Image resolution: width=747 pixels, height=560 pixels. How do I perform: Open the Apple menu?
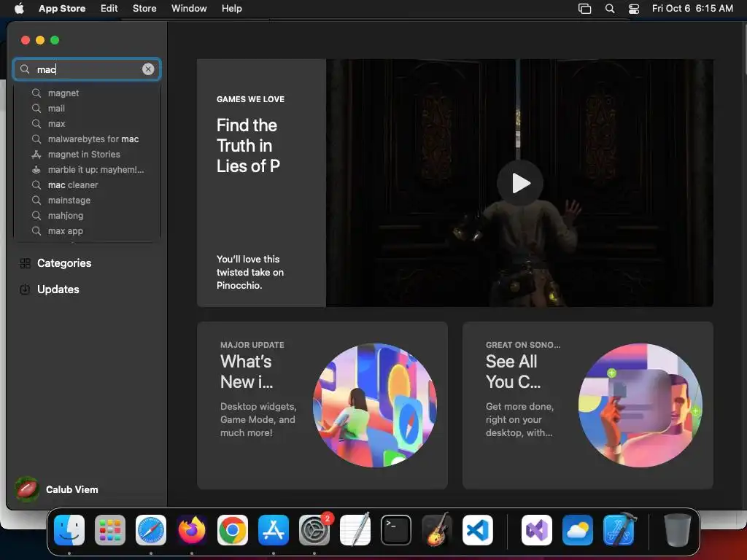click(x=19, y=8)
